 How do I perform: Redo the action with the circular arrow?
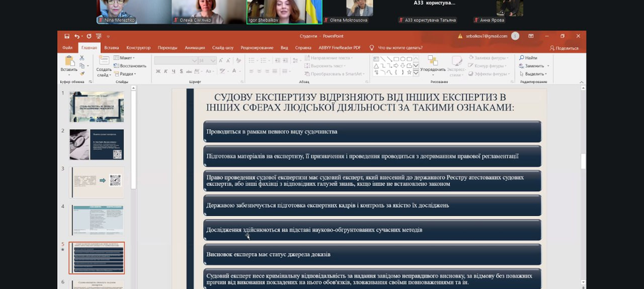[89, 36]
